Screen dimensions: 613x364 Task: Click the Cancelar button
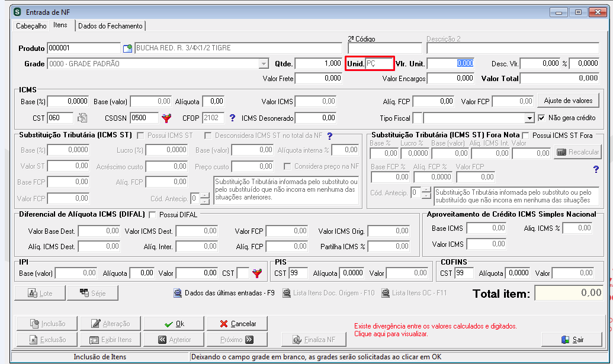pos(238,324)
